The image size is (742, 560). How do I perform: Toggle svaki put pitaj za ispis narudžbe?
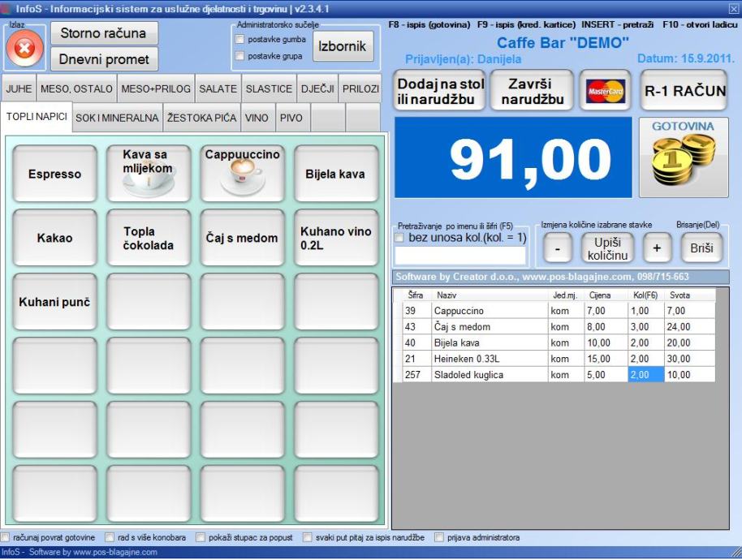pos(308,537)
